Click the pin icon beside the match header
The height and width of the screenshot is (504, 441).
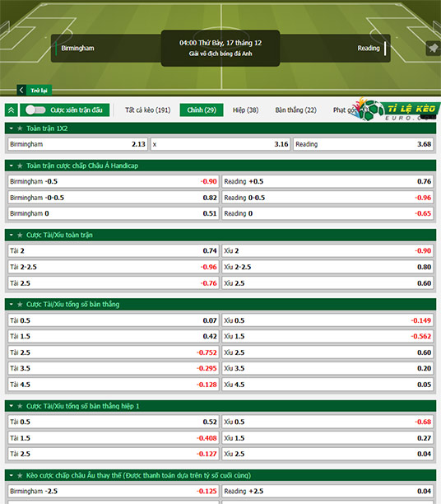[433, 49]
